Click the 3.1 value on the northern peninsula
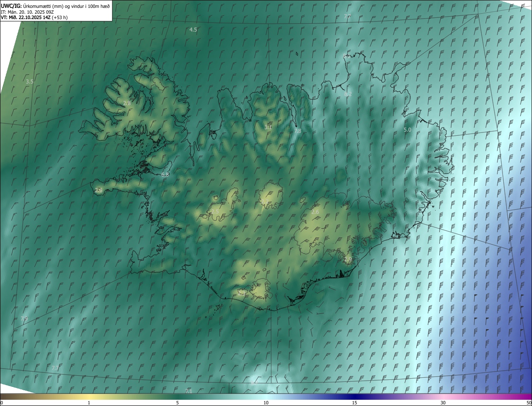The height and width of the screenshot is (406, 532). point(268,127)
